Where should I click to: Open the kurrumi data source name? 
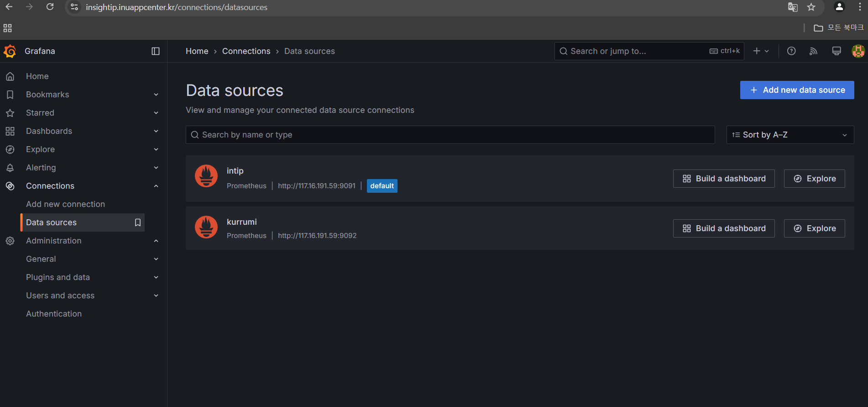click(241, 222)
